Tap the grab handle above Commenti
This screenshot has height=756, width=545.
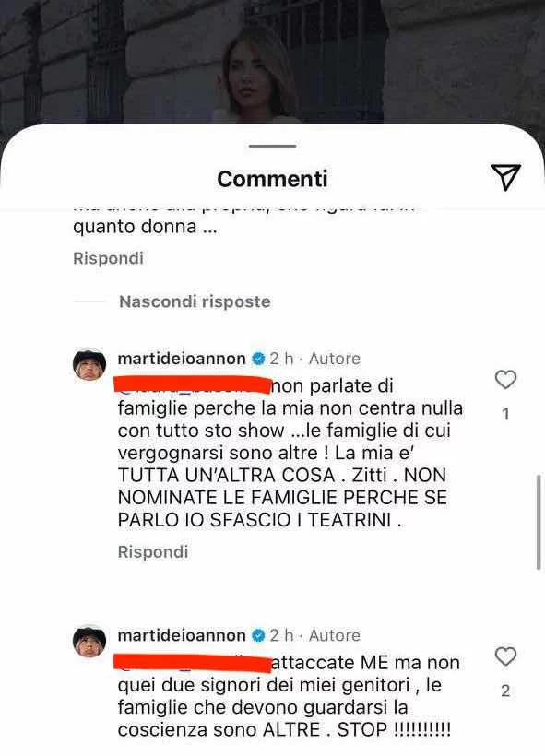click(273, 146)
